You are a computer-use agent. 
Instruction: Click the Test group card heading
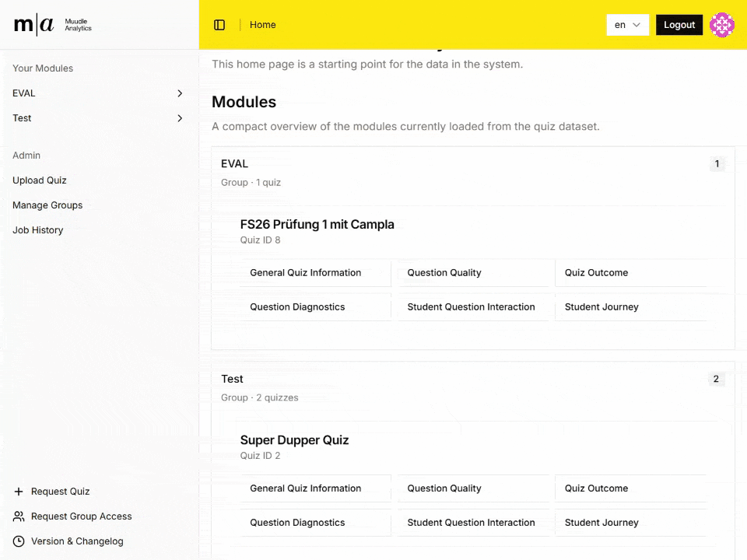232,379
